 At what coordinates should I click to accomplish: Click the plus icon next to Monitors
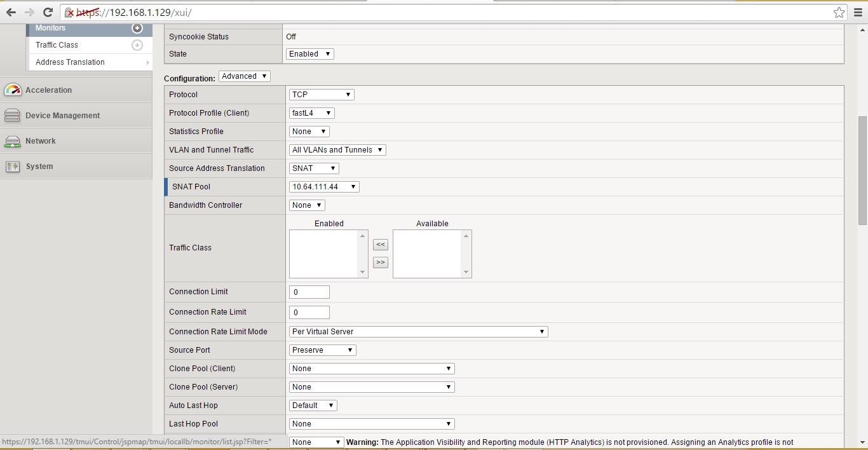pyautogui.click(x=137, y=28)
